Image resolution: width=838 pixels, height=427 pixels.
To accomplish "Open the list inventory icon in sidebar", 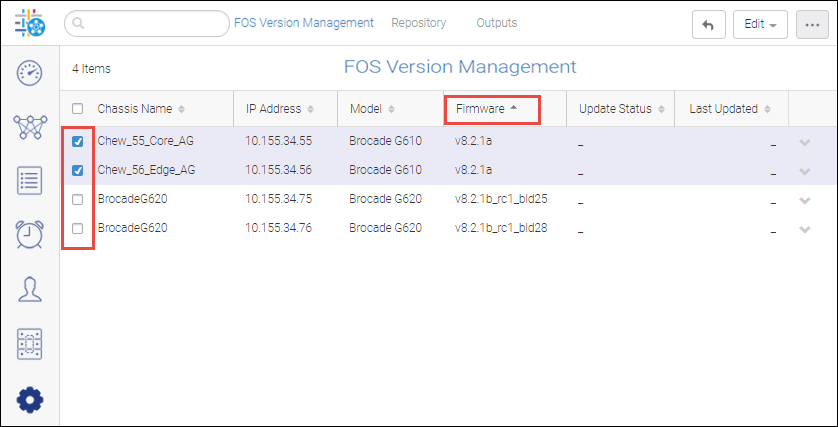I will point(30,181).
